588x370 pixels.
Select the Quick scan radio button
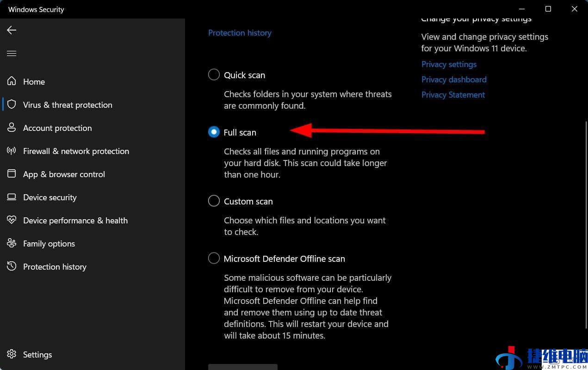click(x=214, y=74)
